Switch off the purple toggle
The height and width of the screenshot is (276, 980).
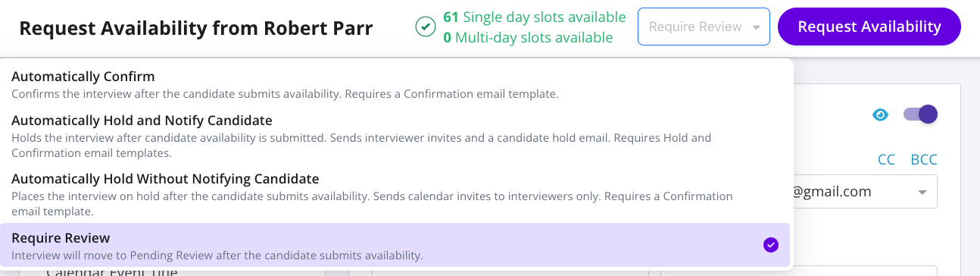click(921, 114)
